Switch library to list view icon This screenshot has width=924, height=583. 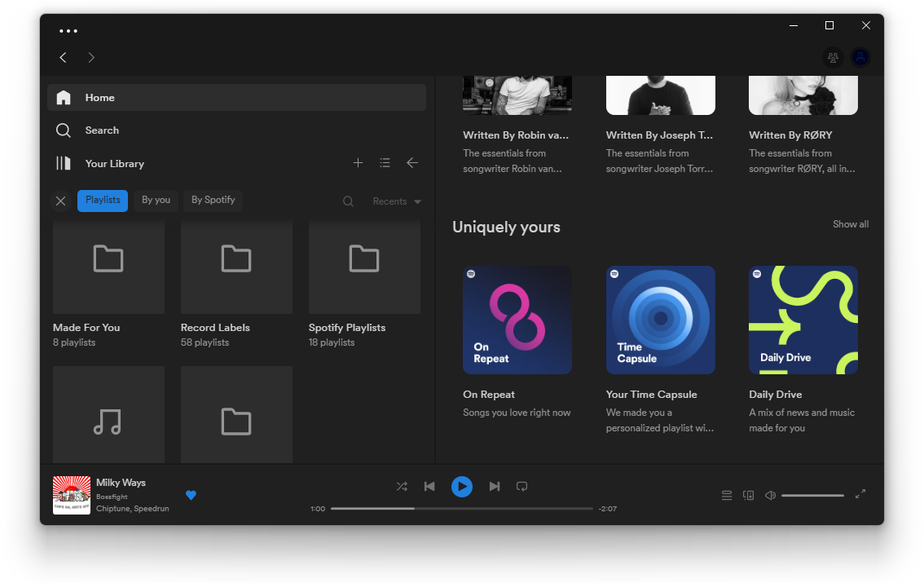click(x=385, y=163)
